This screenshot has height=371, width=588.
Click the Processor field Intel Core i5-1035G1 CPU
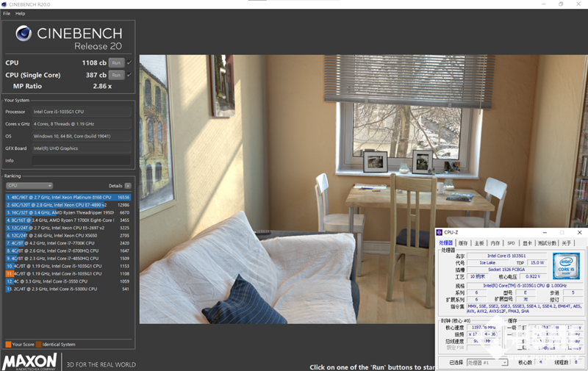coord(82,112)
